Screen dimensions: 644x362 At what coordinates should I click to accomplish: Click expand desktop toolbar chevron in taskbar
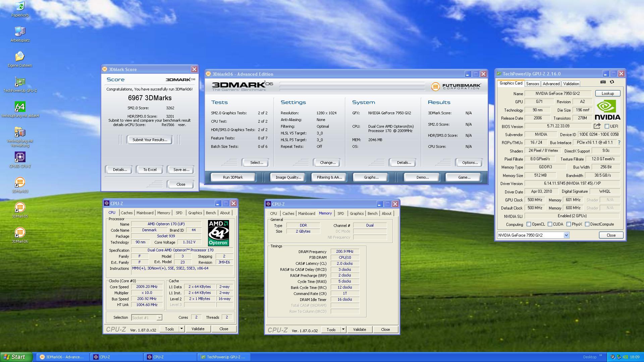coord(601,356)
